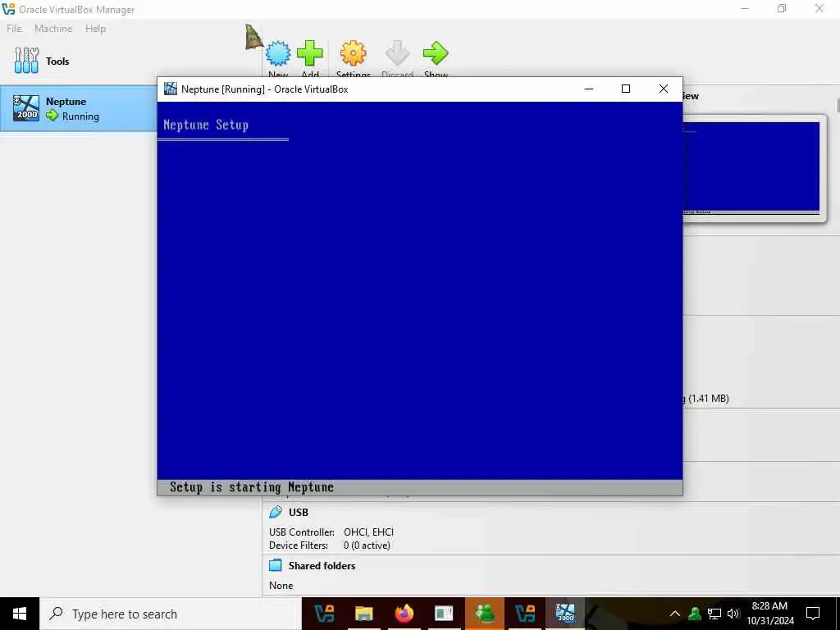Click the Discard toolbar icon

coord(397,53)
